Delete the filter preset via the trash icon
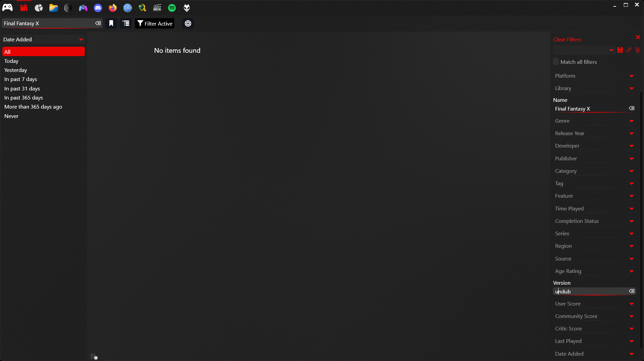Screen dimensions: 644x361 pos(637,50)
